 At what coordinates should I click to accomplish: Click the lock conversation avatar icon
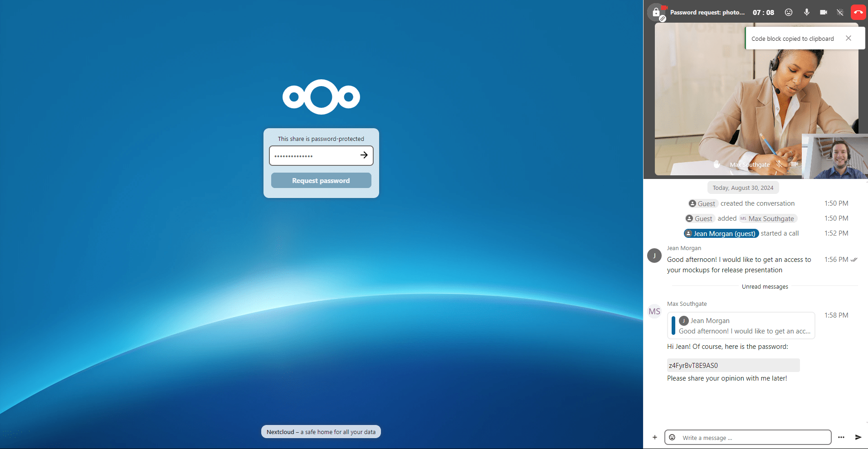click(656, 12)
